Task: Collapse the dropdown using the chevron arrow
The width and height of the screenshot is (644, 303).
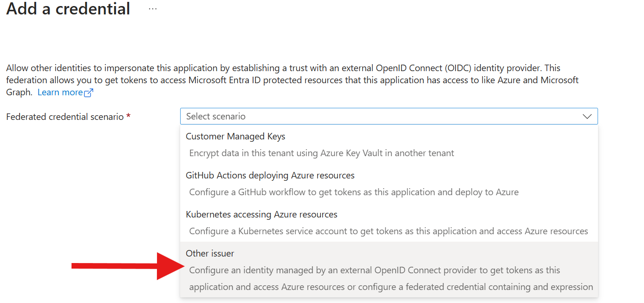Action: click(587, 116)
